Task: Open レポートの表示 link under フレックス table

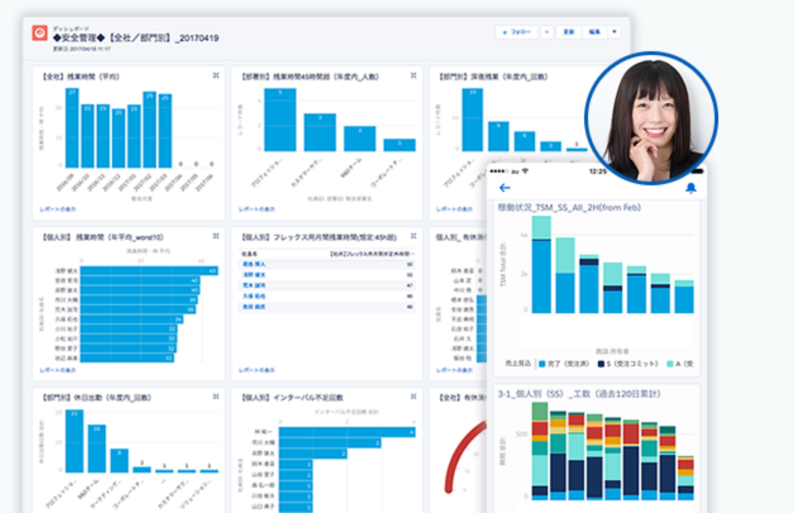Action: [257, 370]
